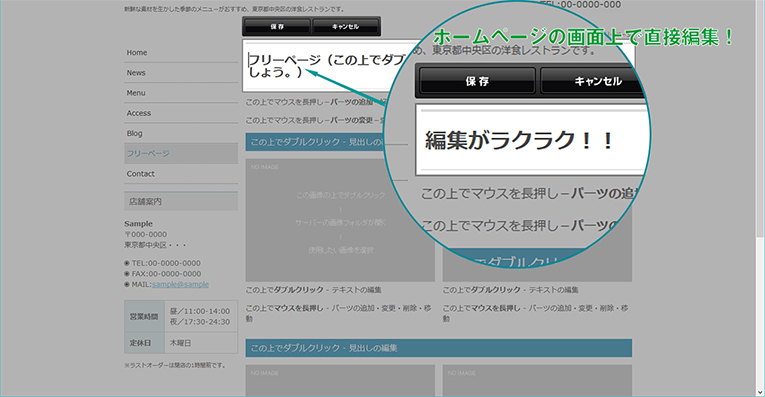Click the 見出しの編集 heading bar not covered by the magnifier
This screenshot has height=397, width=765.
[x=439, y=348]
